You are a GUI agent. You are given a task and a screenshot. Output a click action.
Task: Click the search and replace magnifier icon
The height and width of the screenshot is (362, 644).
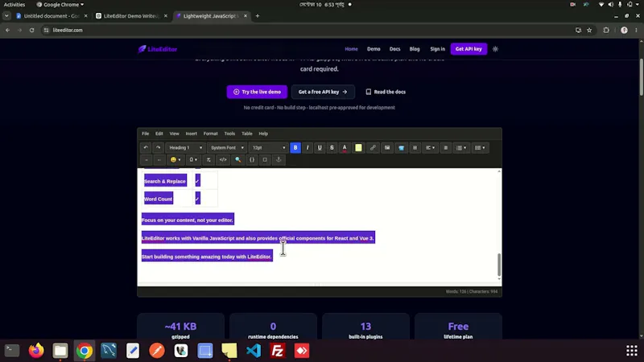point(237,159)
